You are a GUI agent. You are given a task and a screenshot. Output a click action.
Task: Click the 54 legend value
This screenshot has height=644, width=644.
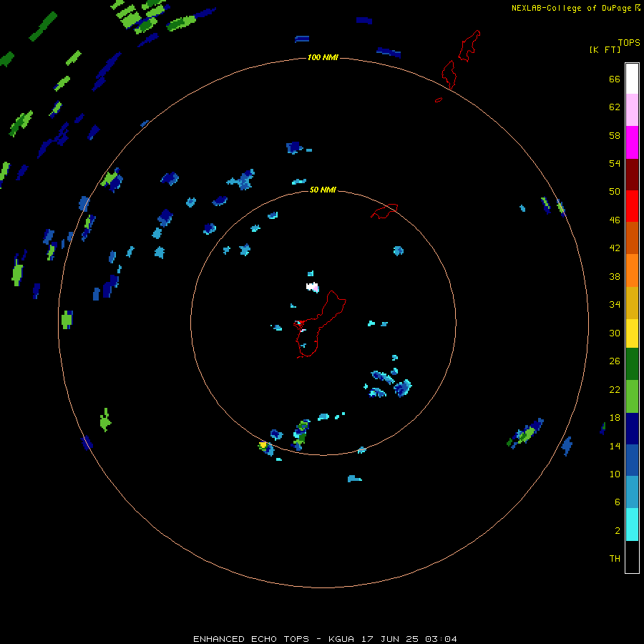[615, 163]
